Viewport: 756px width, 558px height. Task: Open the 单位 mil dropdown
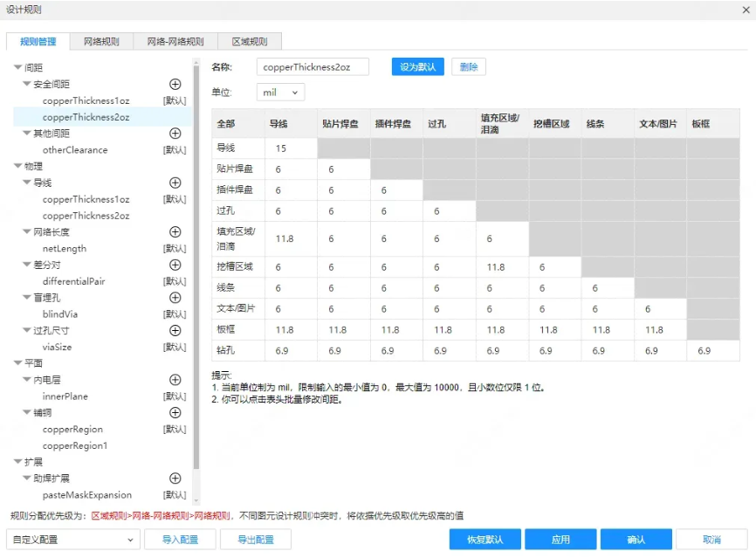(x=279, y=93)
